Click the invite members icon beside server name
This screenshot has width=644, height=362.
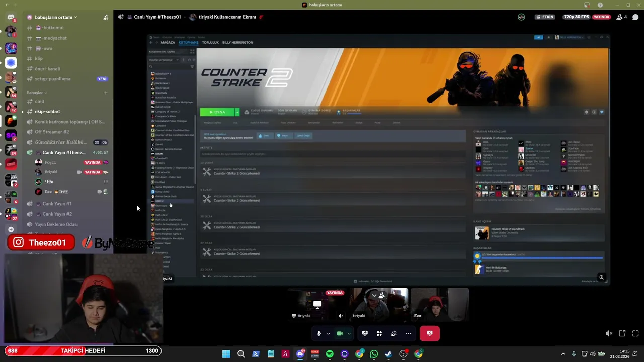pyautogui.click(x=106, y=17)
